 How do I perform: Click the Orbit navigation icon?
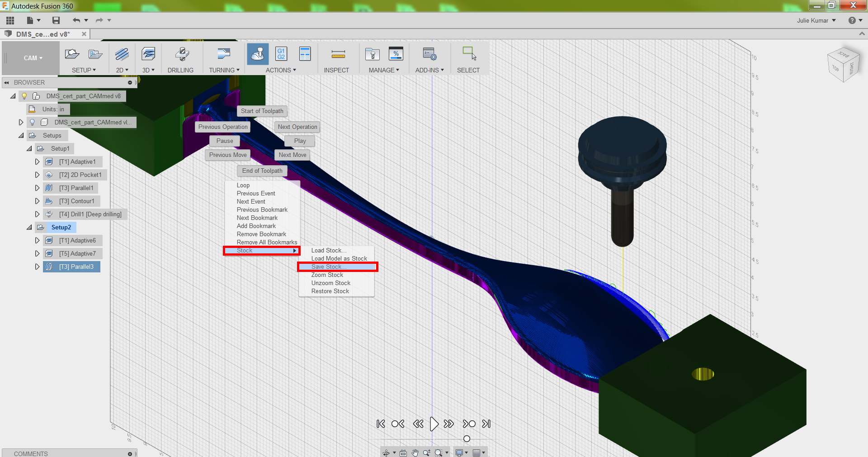386,452
